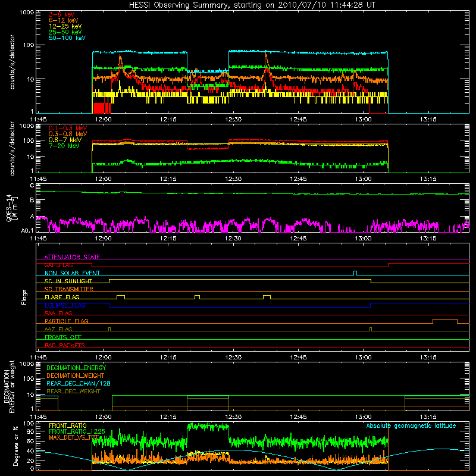Image resolution: width=476 pixels, height=476 pixels.
Task: Click the DECIMATION_ENERGY legend label
Action: pyautogui.click(x=76, y=368)
